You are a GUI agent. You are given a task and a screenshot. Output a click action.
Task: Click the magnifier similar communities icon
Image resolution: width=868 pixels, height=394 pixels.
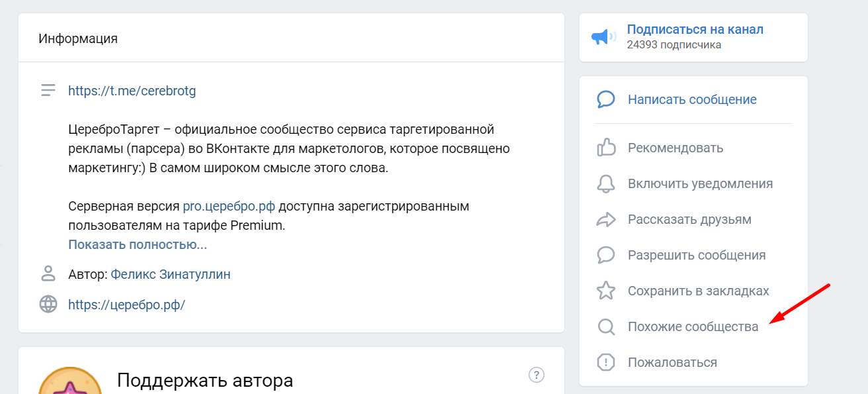(606, 326)
